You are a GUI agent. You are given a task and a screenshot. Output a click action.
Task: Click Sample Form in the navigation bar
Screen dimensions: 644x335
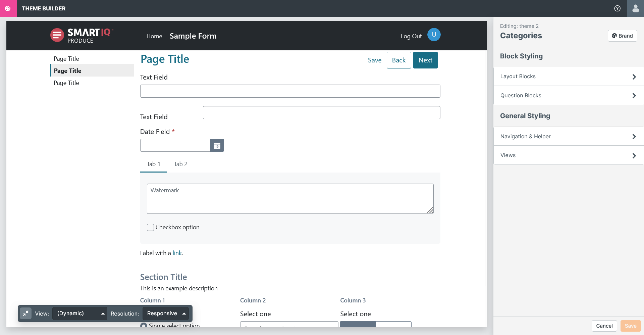(193, 36)
